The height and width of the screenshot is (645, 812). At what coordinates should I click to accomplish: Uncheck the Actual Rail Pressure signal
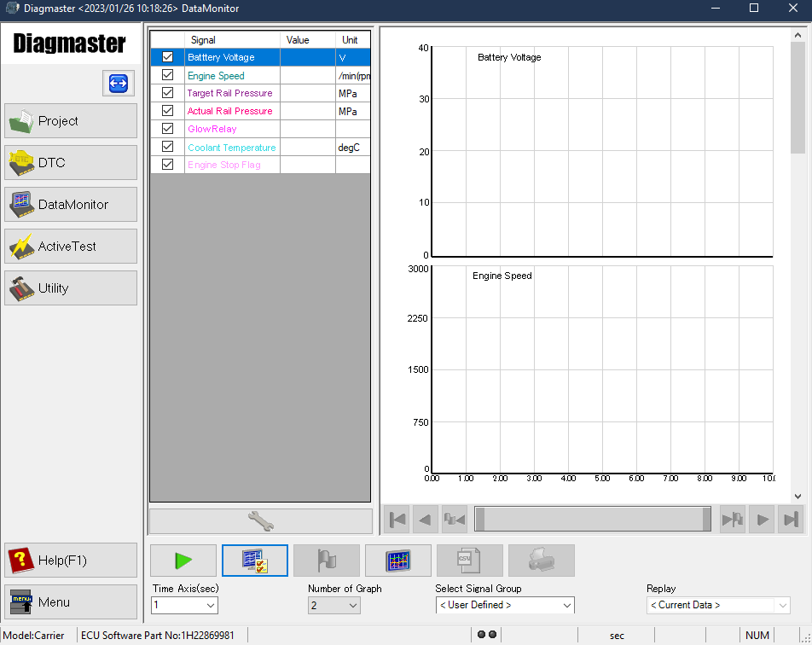pyautogui.click(x=167, y=111)
